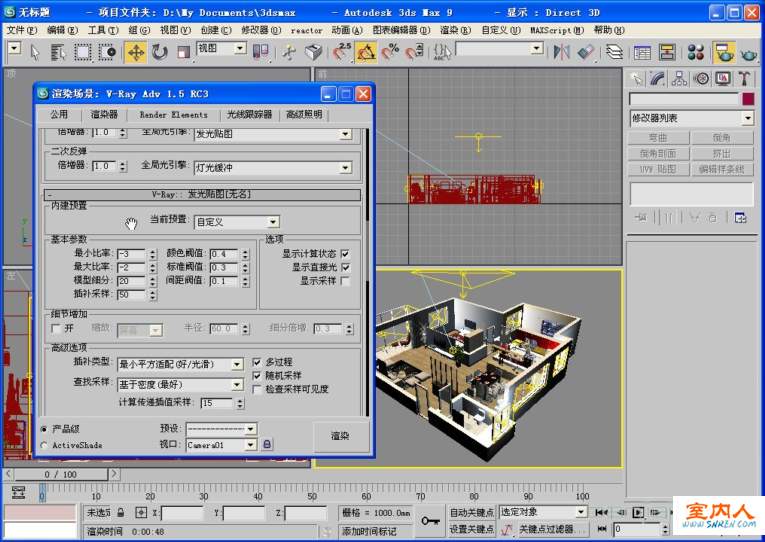Open the MAXScript menu
This screenshot has height=542, width=765.
coord(557,30)
